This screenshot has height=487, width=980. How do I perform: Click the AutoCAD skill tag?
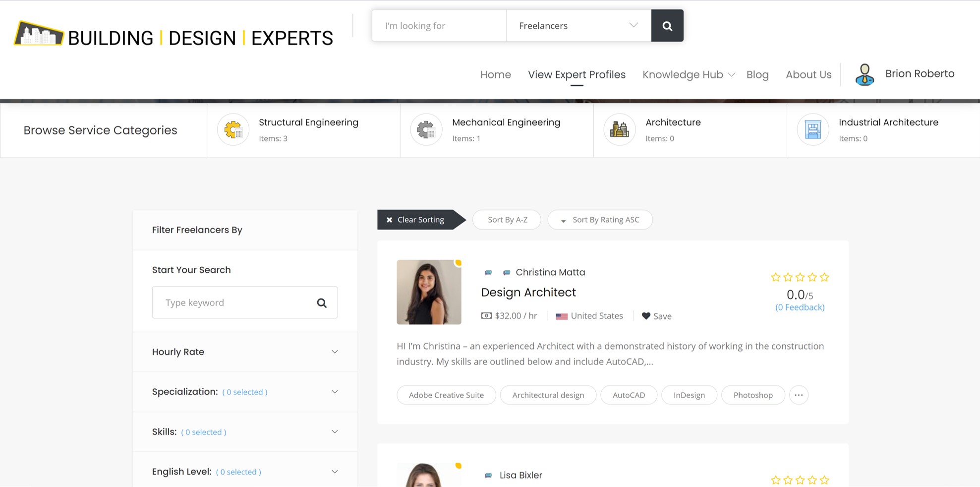point(629,395)
